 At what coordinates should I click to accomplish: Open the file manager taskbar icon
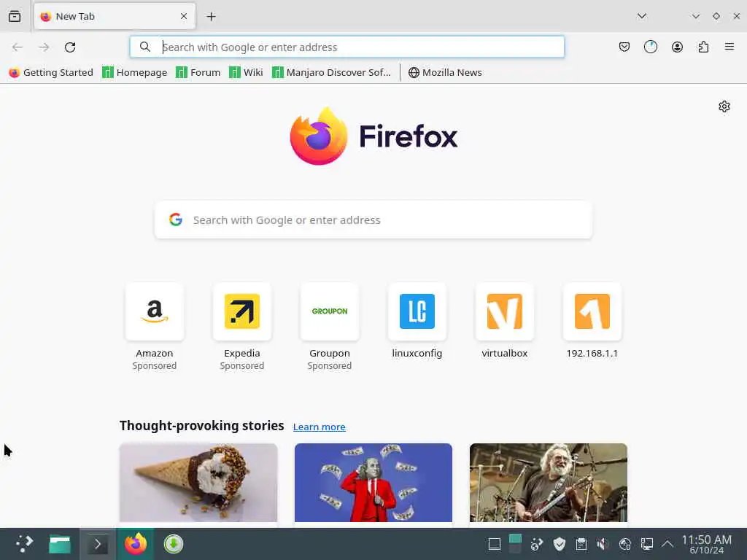tap(60, 544)
